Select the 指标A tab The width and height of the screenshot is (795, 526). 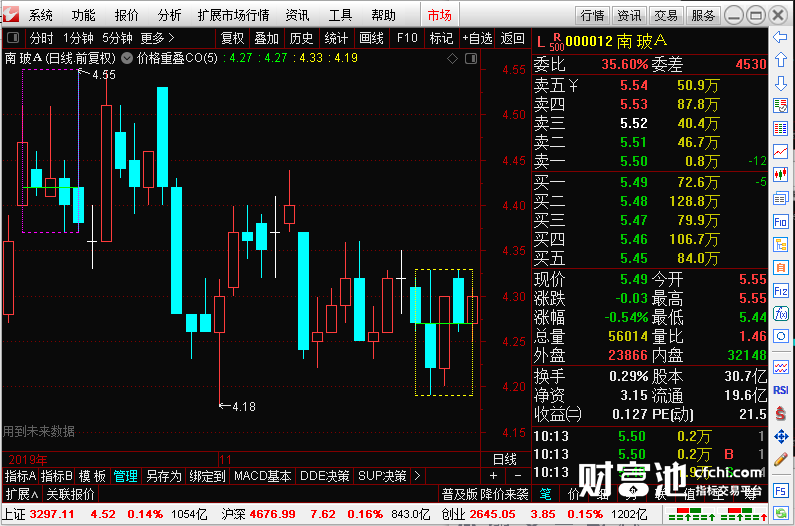tap(20, 476)
